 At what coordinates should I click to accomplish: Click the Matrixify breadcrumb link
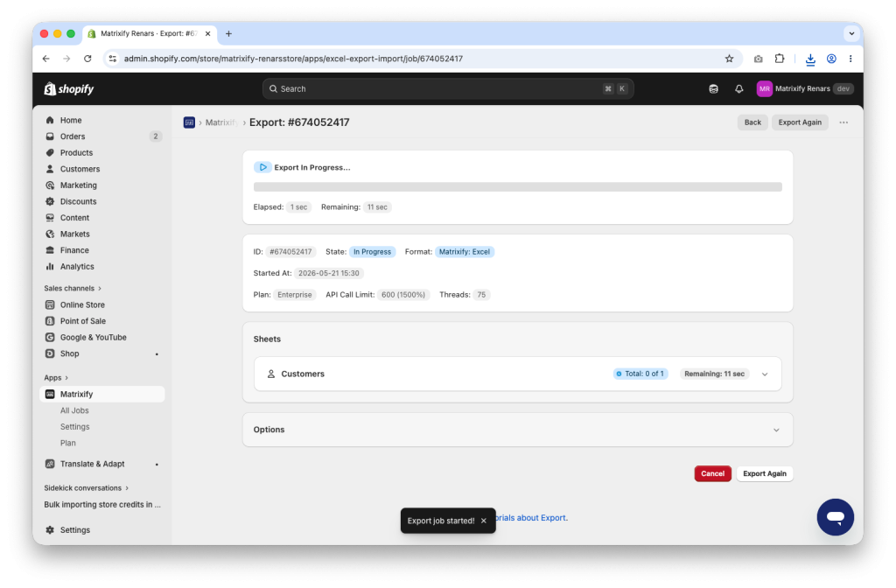pyautogui.click(x=221, y=122)
